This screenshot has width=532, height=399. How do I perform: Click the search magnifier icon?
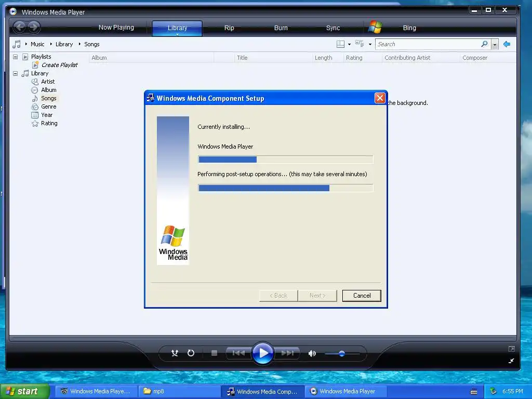point(485,44)
